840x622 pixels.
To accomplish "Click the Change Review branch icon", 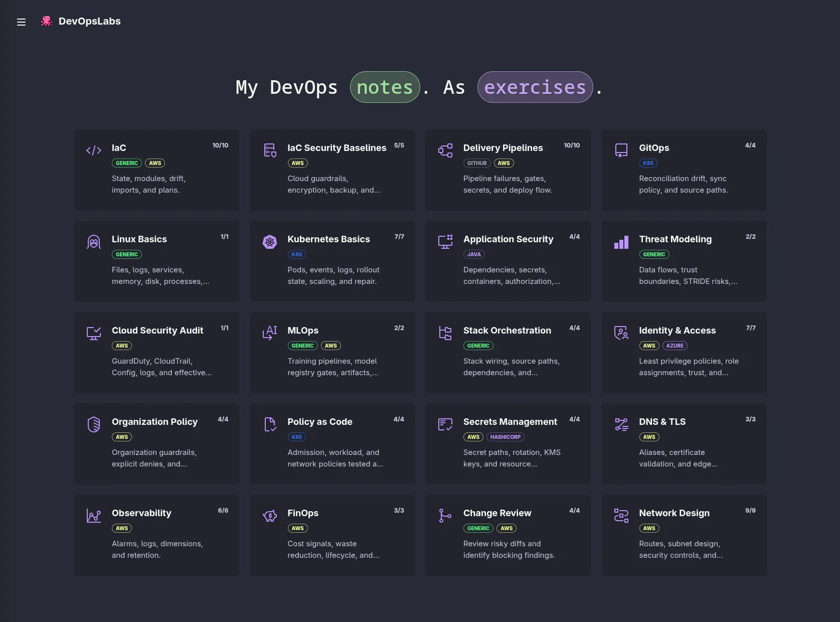I will pyautogui.click(x=445, y=516).
